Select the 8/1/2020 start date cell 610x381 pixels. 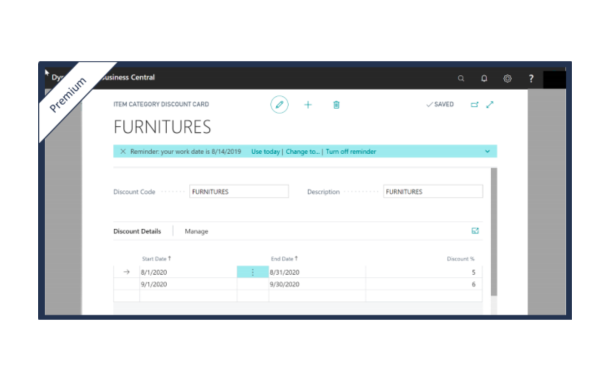coord(188,272)
